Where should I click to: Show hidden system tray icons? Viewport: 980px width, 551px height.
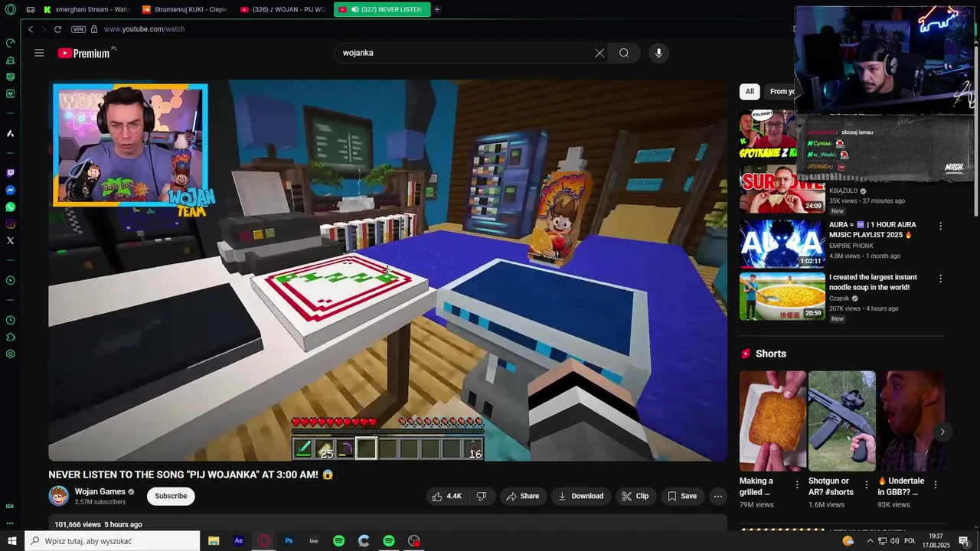(870, 541)
